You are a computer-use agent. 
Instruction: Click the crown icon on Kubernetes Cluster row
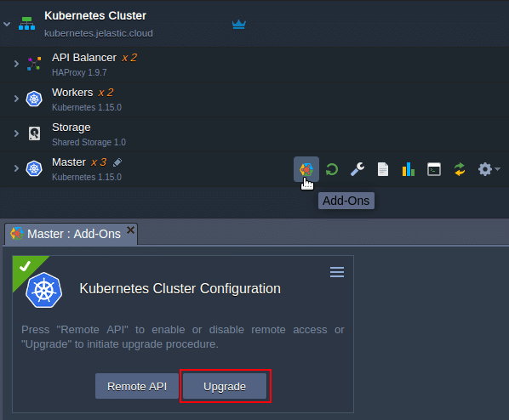(x=239, y=25)
